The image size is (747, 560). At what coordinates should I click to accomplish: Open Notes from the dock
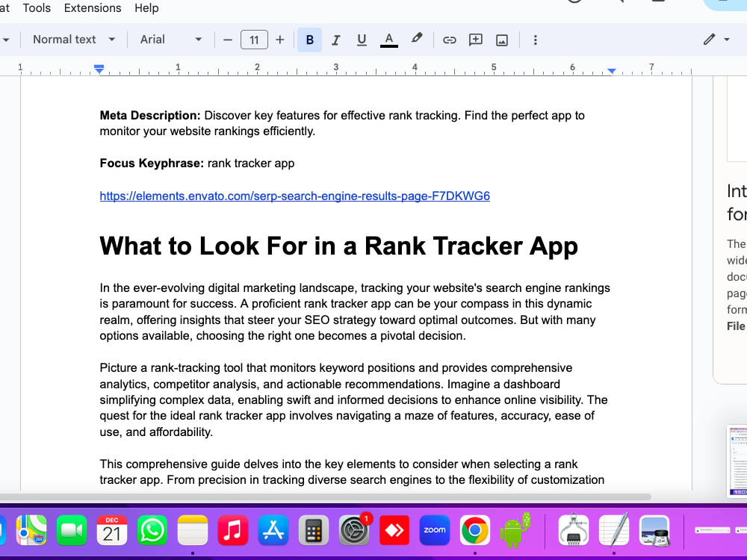(x=193, y=530)
